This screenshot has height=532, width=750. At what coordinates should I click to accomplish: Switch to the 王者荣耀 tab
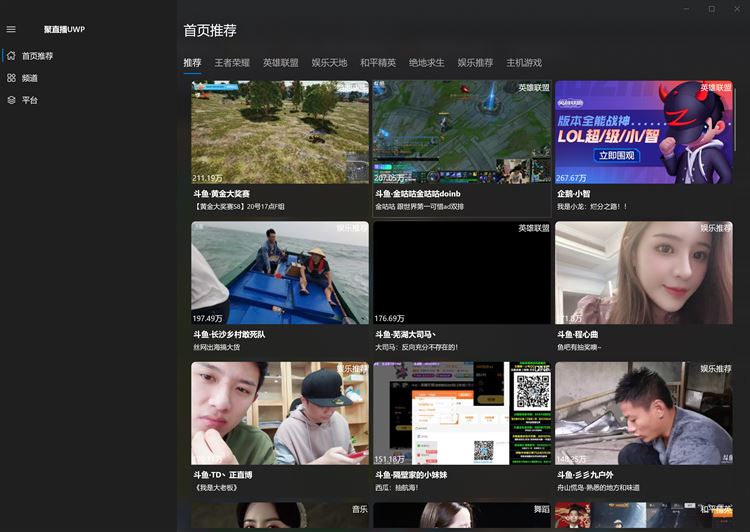pyautogui.click(x=232, y=63)
